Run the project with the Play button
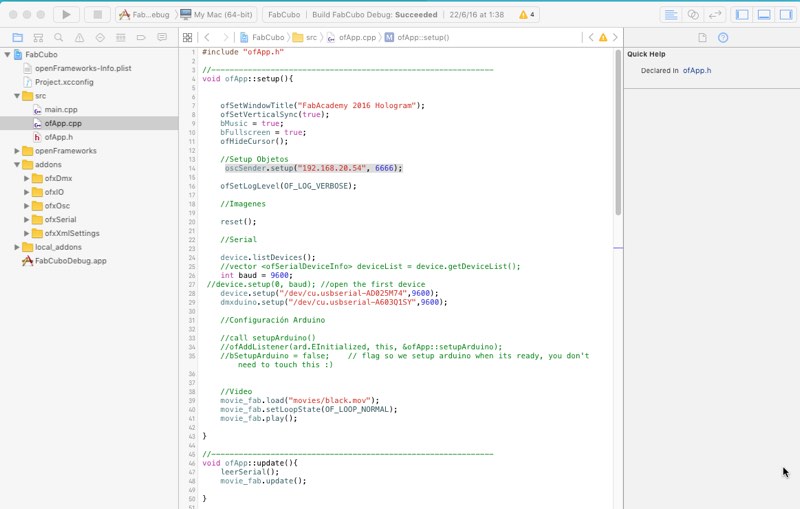 [66, 14]
